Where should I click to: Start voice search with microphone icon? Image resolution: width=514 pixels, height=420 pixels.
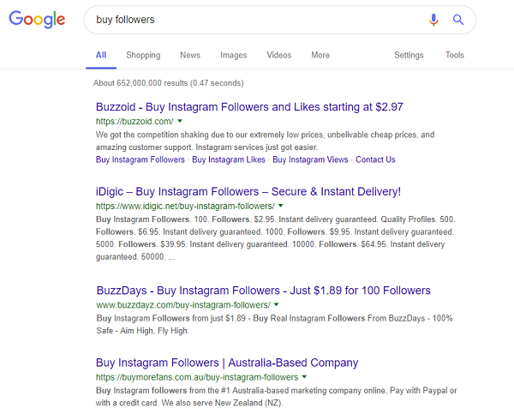click(x=433, y=20)
